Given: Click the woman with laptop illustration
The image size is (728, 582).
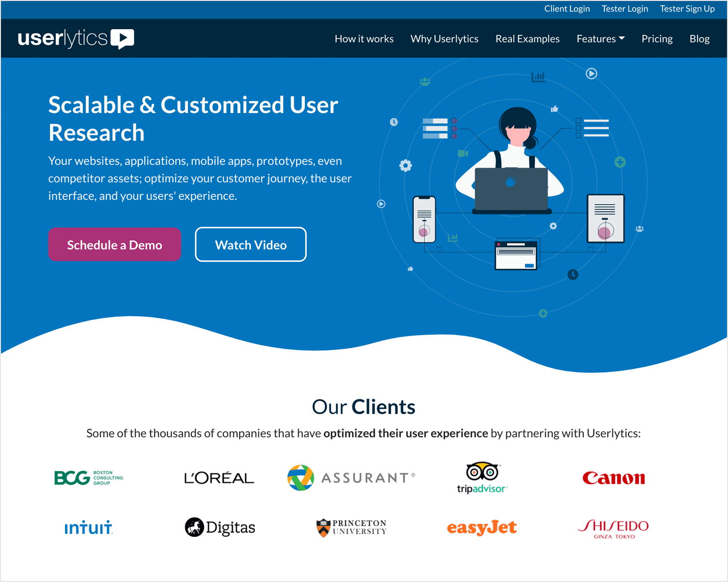Looking at the screenshot, I should (511, 161).
